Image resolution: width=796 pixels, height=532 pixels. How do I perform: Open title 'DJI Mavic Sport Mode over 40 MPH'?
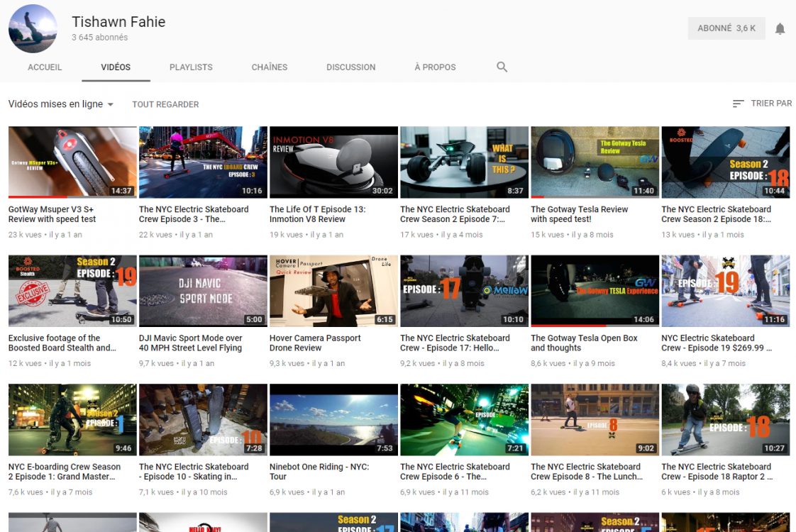[190, 343]
